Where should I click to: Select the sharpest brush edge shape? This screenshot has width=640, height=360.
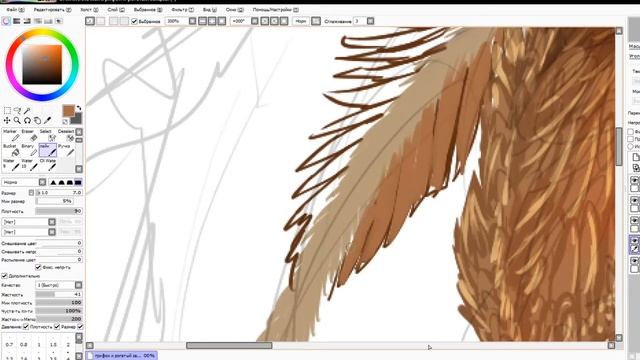coord(53,182)
